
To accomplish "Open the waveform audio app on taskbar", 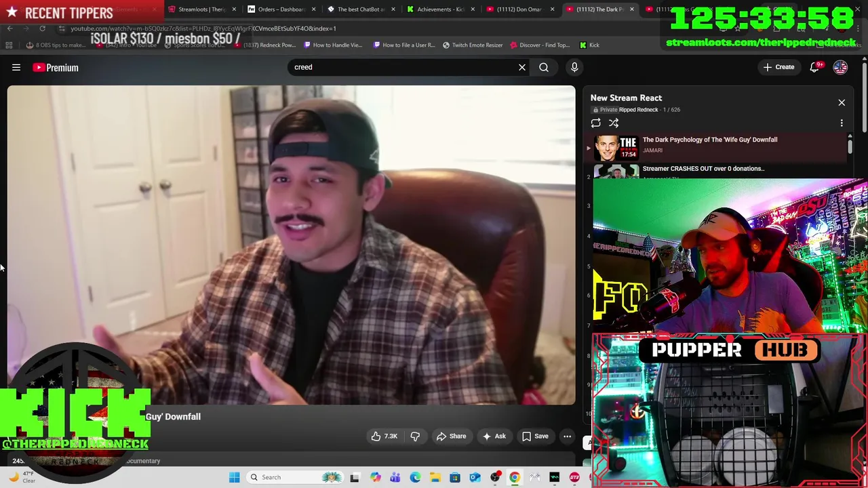I will pos(555,477).
